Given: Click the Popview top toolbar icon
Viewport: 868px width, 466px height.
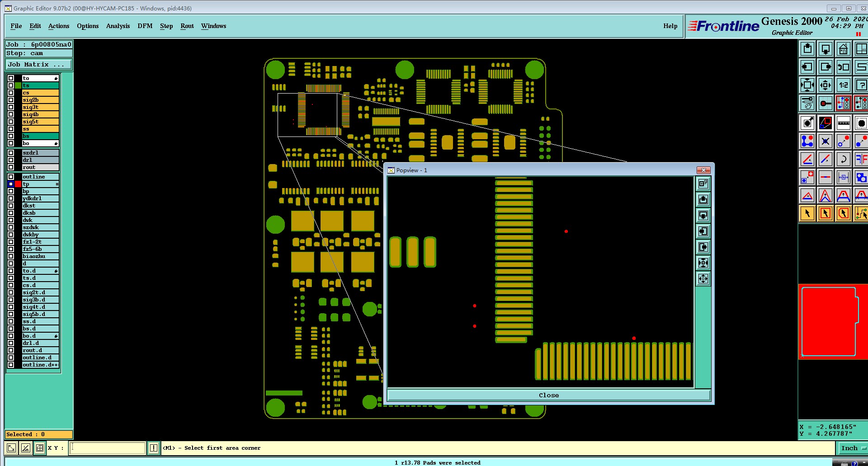Looking at the screenshot, I should click(x=703, y=184).
